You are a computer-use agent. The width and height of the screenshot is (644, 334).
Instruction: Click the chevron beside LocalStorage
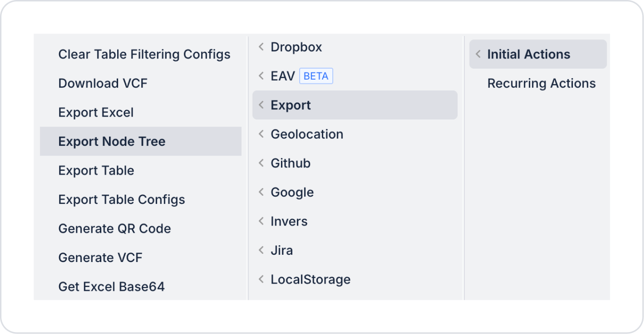click(261, 279)
